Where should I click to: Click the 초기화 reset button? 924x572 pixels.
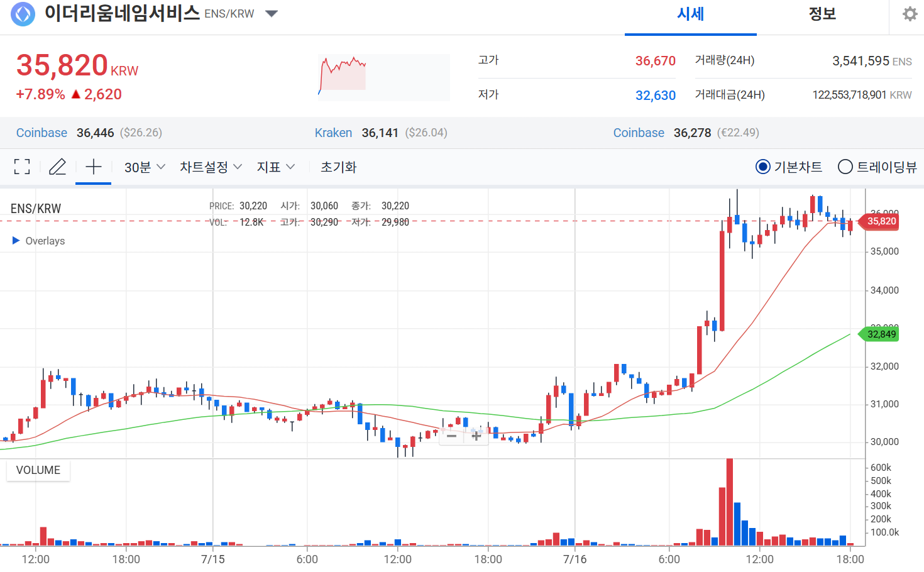click(x=338, y=167)
